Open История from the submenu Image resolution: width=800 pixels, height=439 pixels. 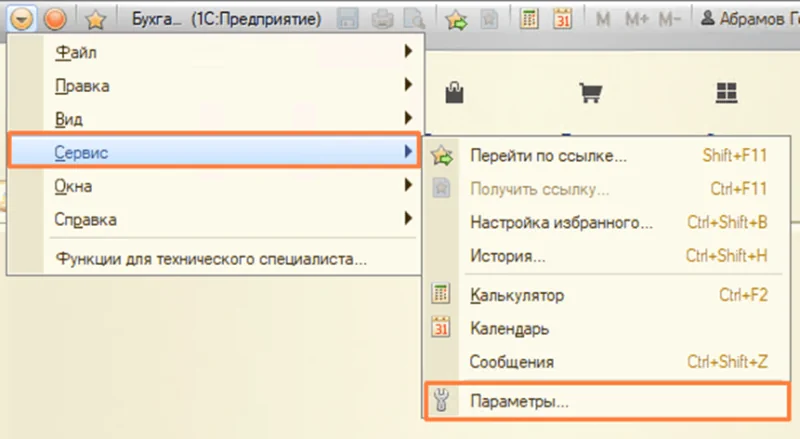pyautogui.click(x=507, y=256)
